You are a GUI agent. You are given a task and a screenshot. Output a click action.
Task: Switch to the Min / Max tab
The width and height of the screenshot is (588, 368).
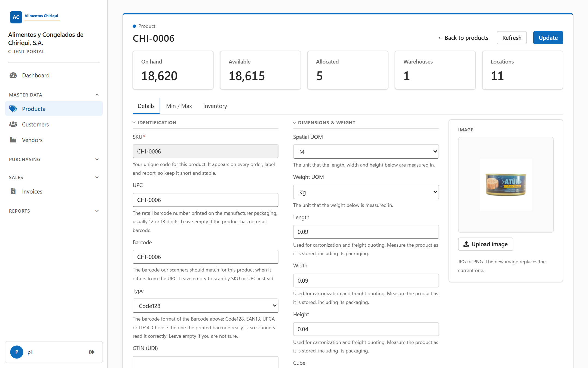coord(179,106)
